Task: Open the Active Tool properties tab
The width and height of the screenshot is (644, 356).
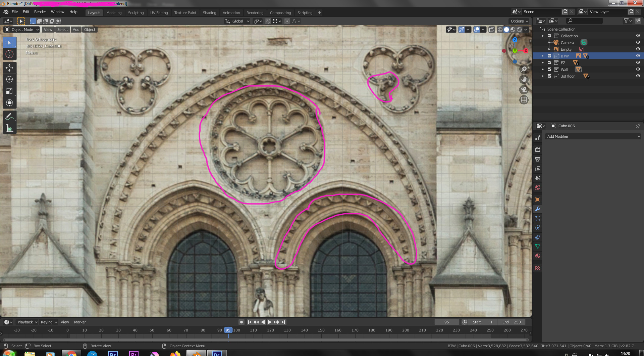Action: coord(538,138)
